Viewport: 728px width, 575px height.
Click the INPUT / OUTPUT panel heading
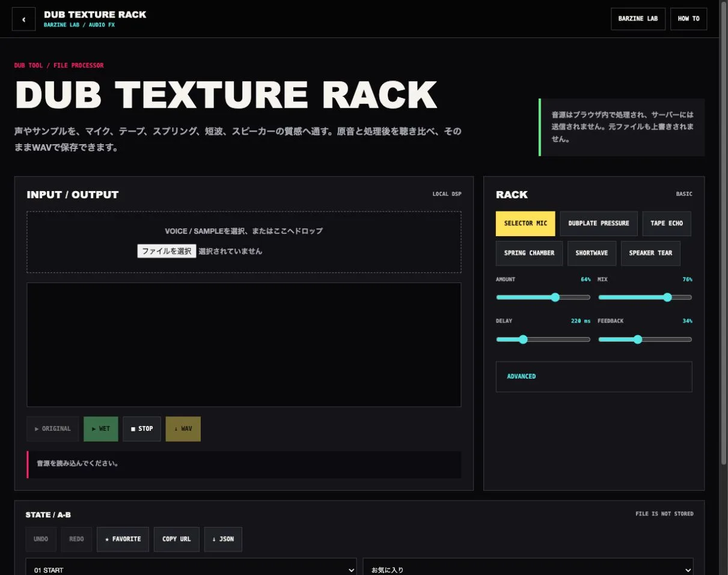coord(73,195)
